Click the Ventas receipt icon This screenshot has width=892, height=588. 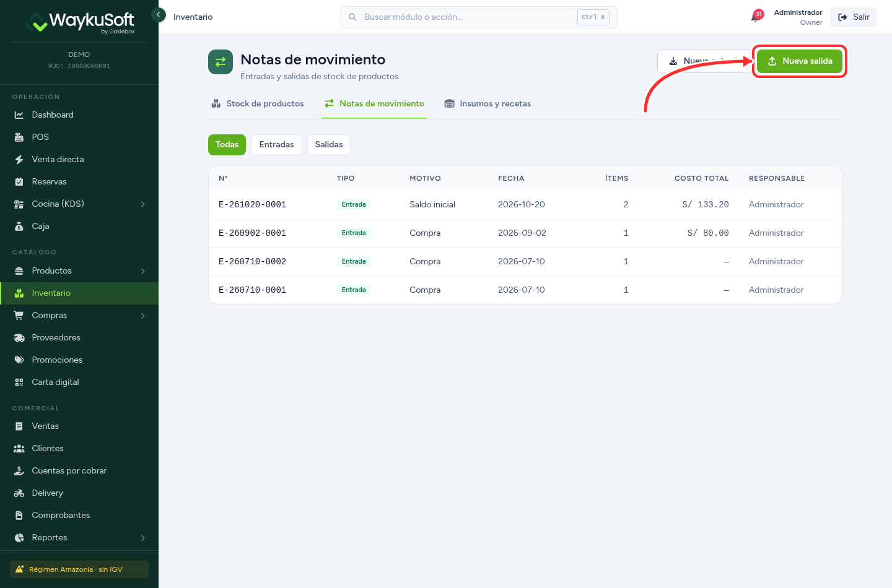[x=19, y=426]
